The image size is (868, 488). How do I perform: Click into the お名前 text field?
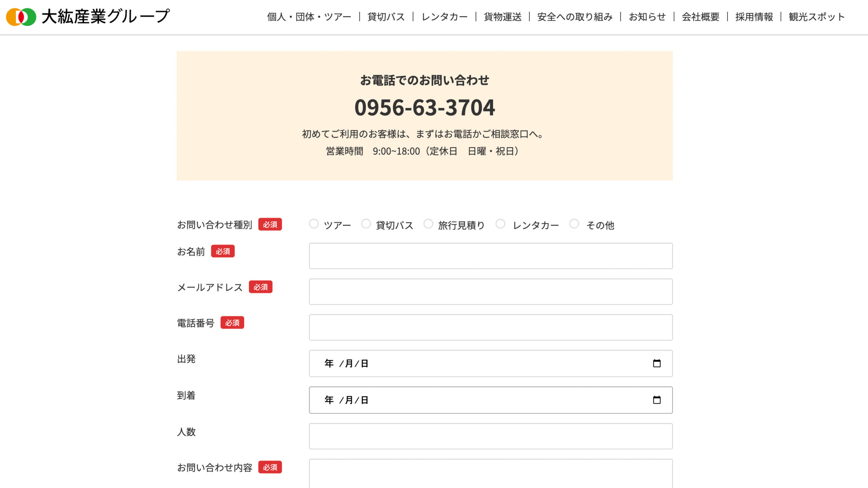(491, 256)
